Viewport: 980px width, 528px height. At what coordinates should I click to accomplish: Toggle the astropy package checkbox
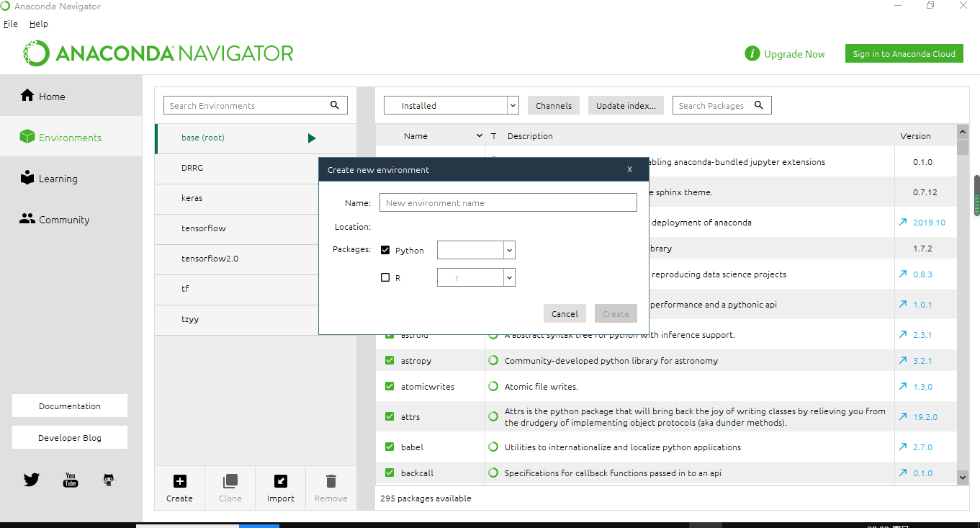[x=390, y=360]
